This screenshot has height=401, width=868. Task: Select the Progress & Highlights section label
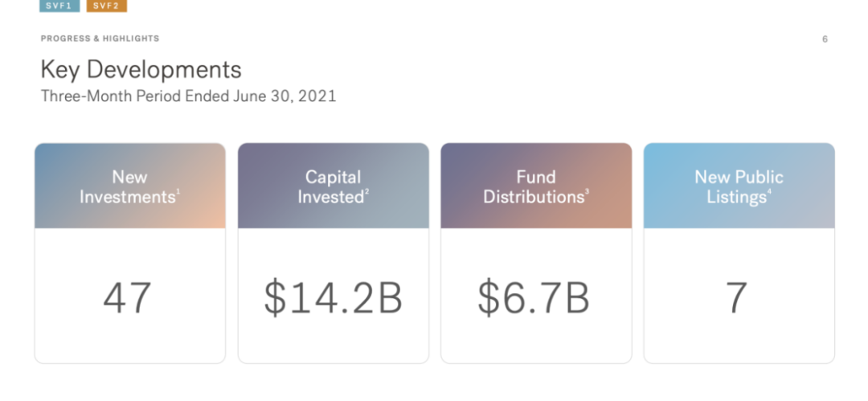[100, 39]
